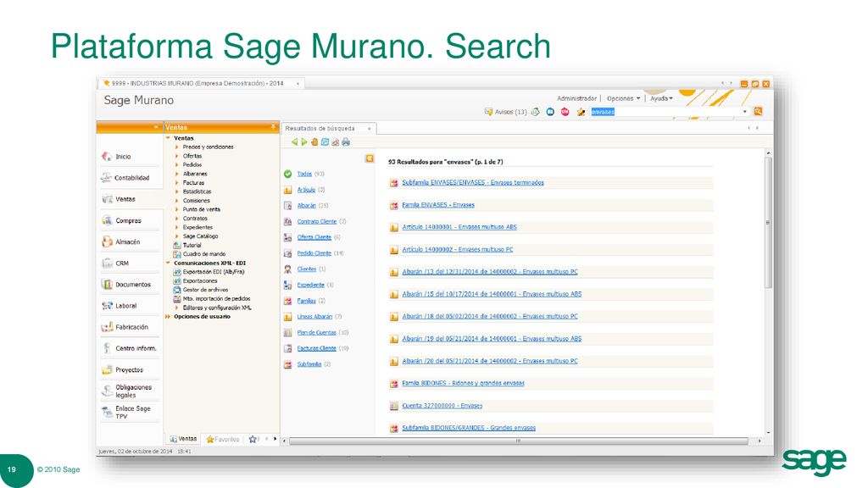868x488 pixels.
Task: Open result Cuenta 327000000 - Envases
Action: 442,406
